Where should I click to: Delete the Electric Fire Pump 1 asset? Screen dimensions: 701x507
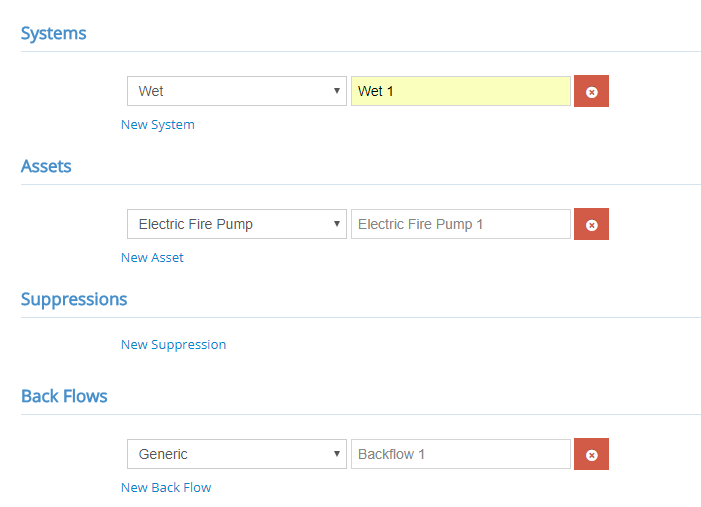(591, 224)
